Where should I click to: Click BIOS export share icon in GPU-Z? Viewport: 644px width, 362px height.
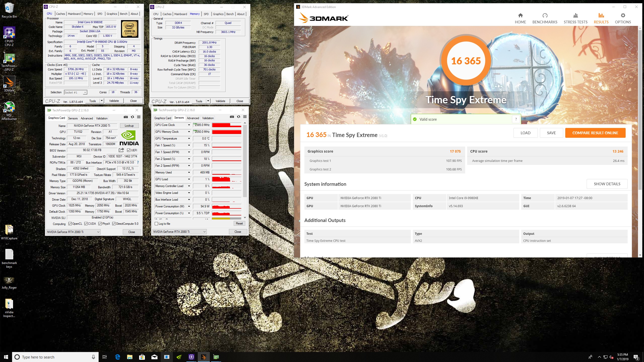point(121,150)
